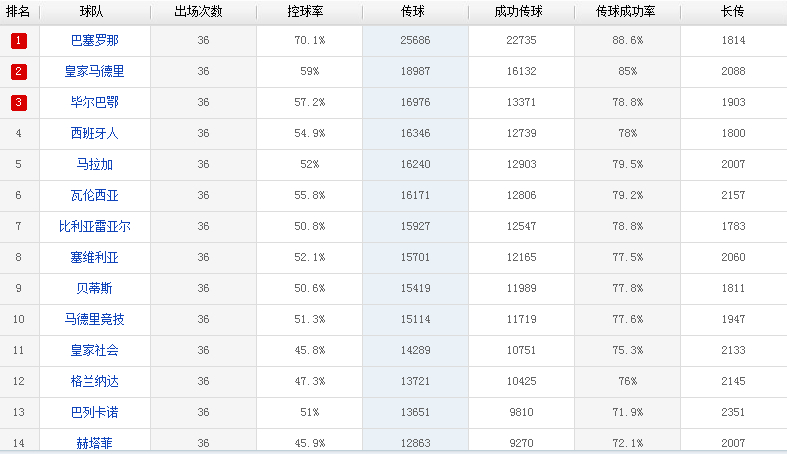The height and width of the screenshot is (454, 787).
Task: Select the 70.1% possession cell
Action: pyautogui.click(x=310, y=41)
